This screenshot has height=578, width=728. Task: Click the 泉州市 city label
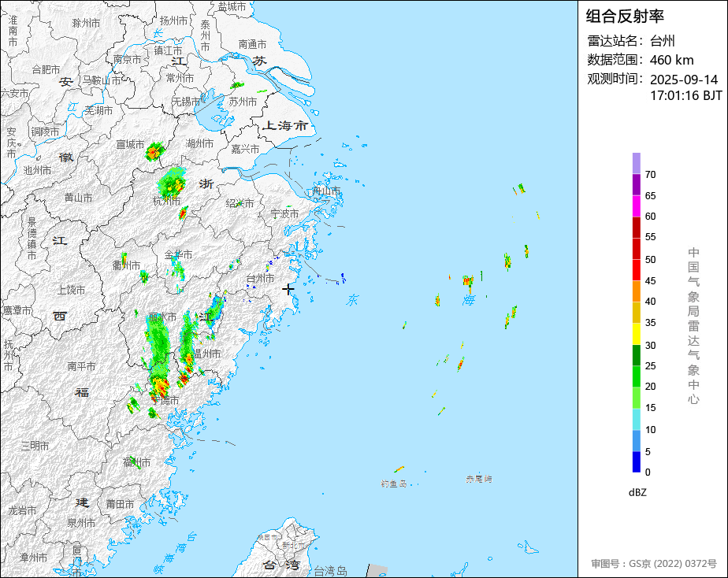(81, 523)
